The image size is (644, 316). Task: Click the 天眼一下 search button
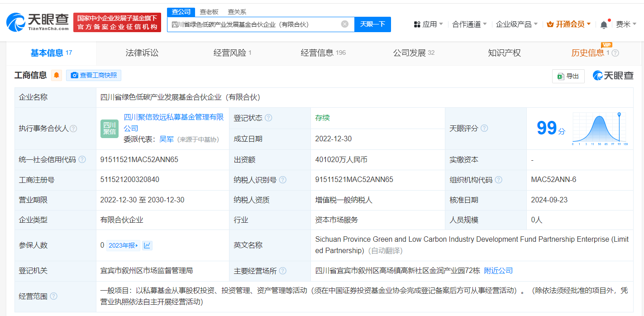tap(372, 24)
